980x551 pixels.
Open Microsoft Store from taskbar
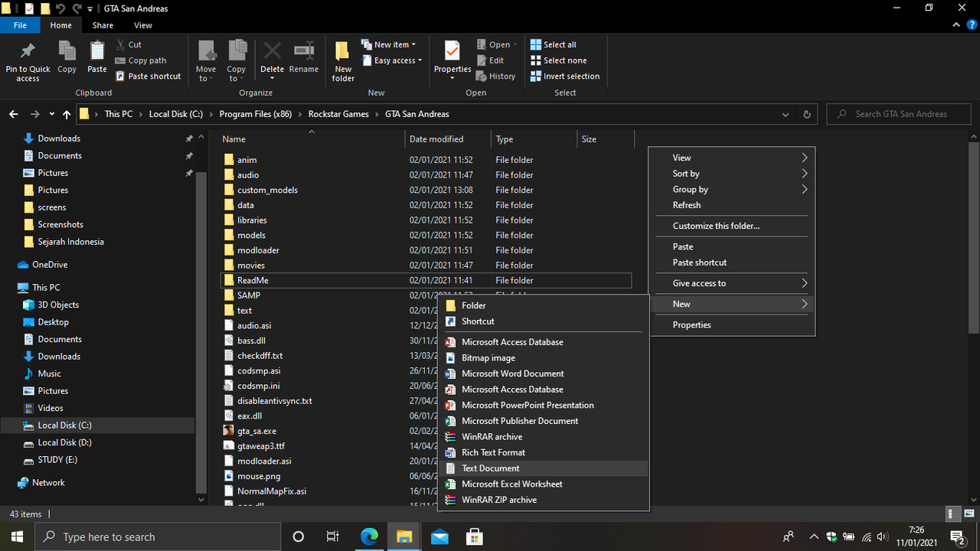tap(474, 536)
